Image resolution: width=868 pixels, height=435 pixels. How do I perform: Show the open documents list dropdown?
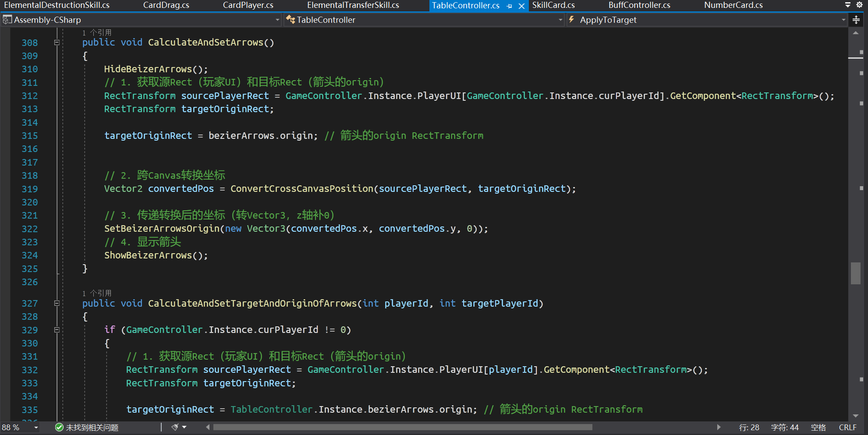coord(848,5)
